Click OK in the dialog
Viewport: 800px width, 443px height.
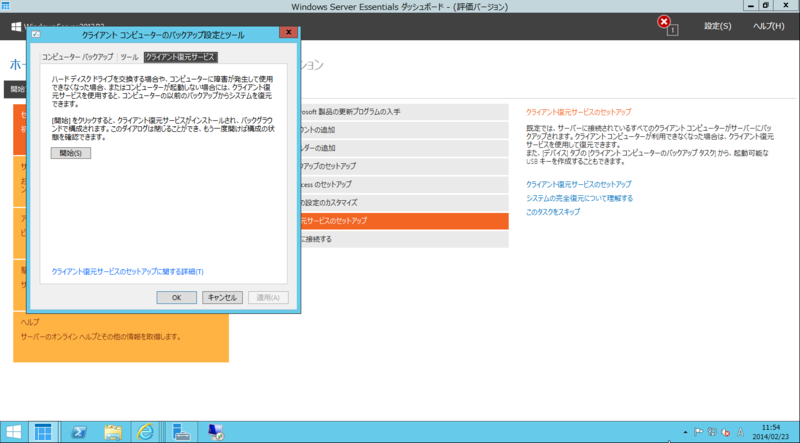(177, 298)
